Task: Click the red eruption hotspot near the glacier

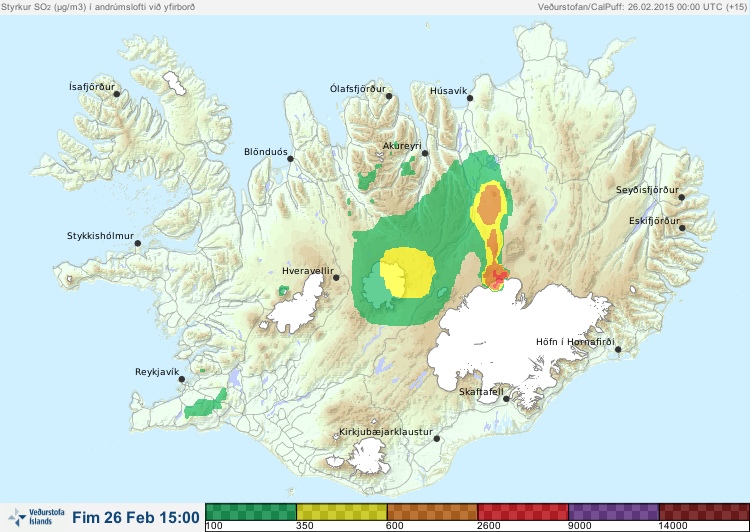Action: 499,277
